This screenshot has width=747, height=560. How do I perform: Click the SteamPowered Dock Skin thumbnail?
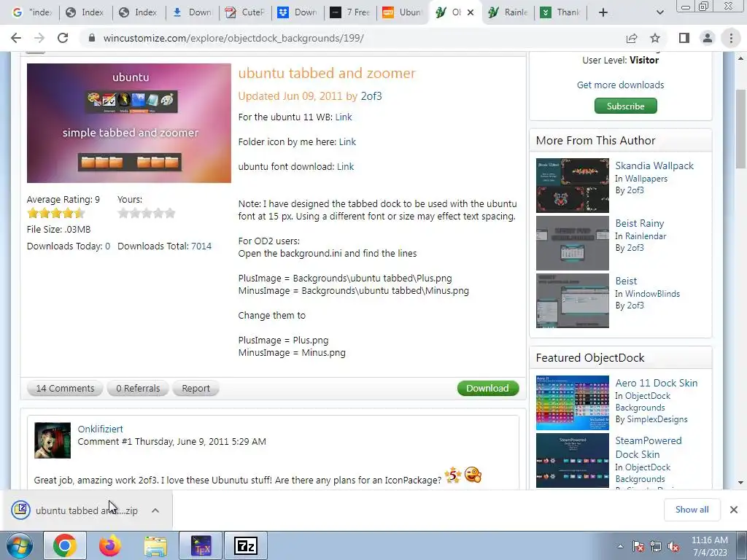tap(572, 461)
